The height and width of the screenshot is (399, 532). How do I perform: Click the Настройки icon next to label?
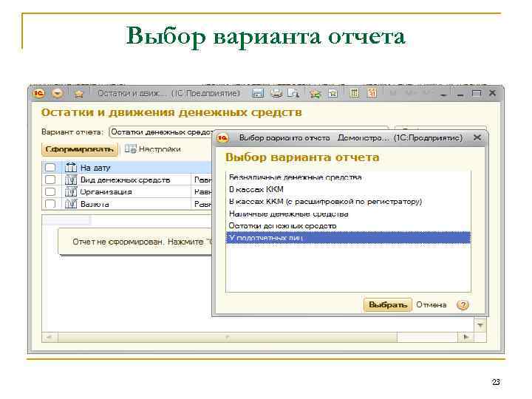130,149
